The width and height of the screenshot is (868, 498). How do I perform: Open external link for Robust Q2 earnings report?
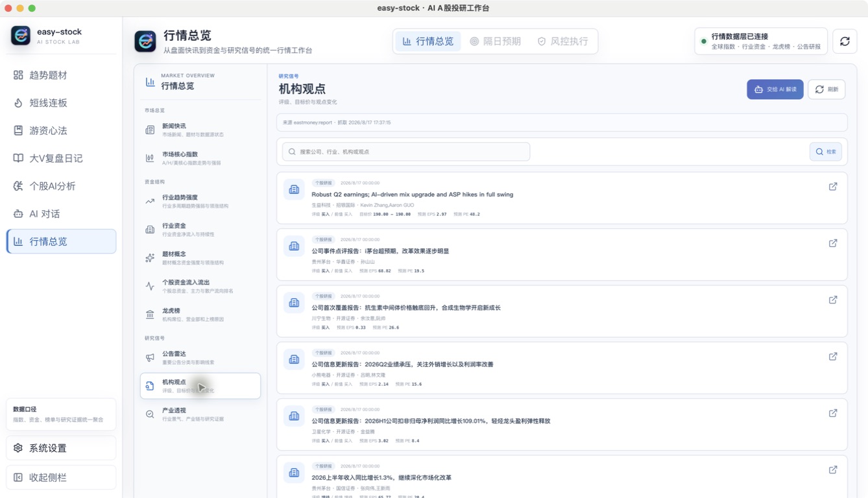tap(833, 187)
